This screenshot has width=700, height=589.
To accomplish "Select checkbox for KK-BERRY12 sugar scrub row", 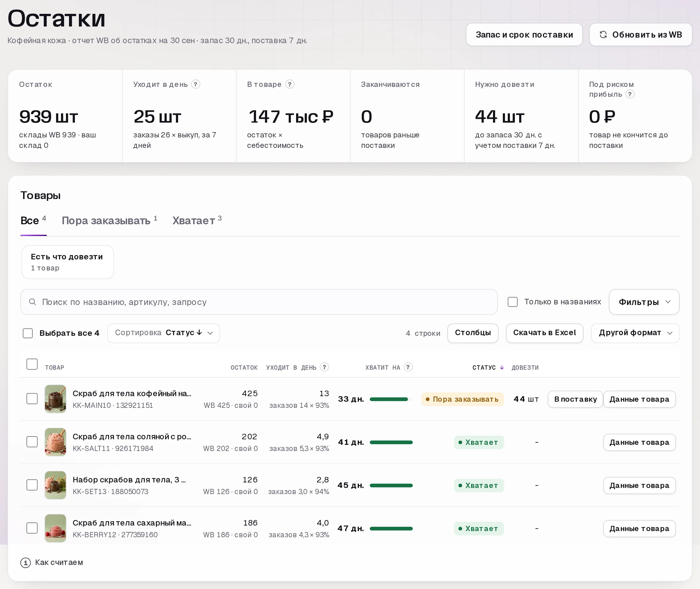I will point(32,528).
